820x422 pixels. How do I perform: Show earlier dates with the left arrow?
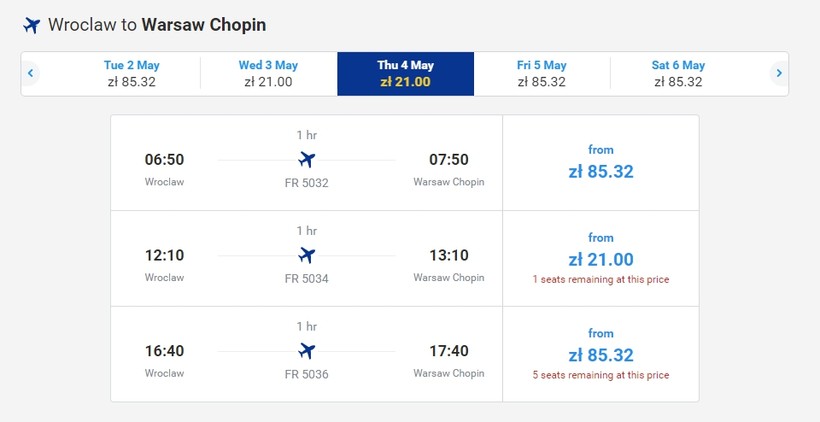pyautogui.click(x=31, y=73)
